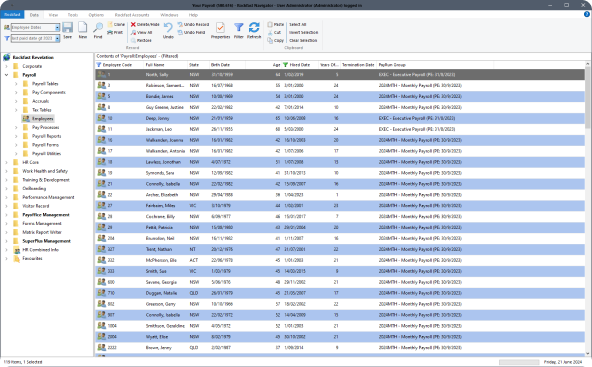Collapse the Payroll tree node
The height and width of the screenshot is (367, 592).
(6, 75)
